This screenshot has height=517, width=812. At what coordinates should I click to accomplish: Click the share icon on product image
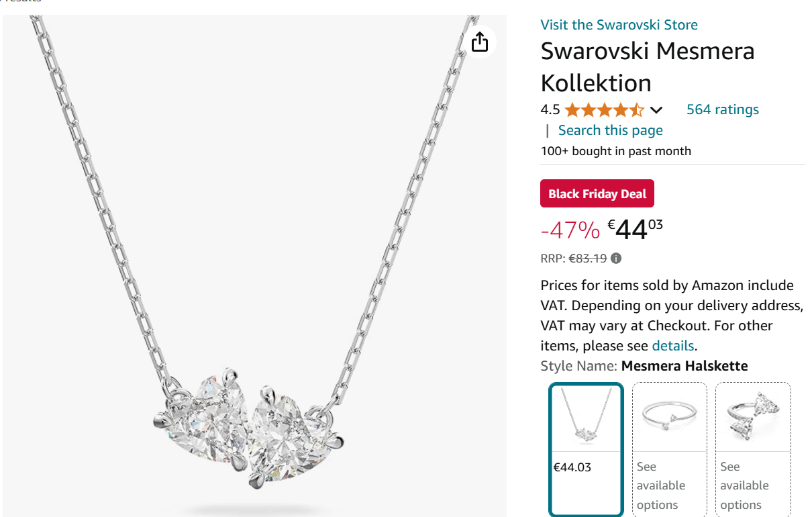480,42
